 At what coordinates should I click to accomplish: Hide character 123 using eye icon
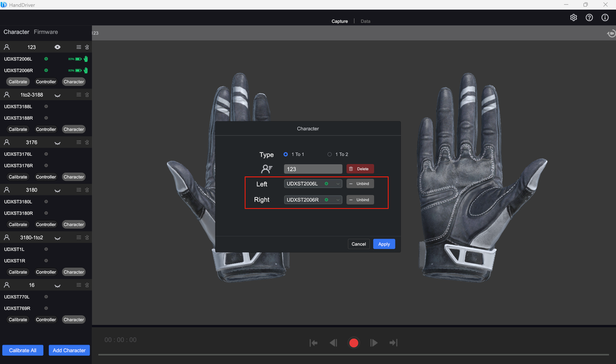(57, 47)
